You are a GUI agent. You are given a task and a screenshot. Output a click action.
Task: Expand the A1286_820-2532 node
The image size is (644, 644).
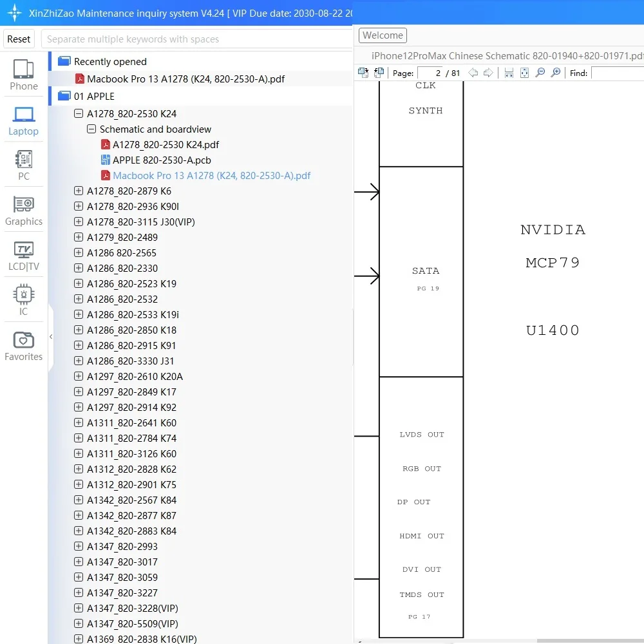tap(79, 299)
